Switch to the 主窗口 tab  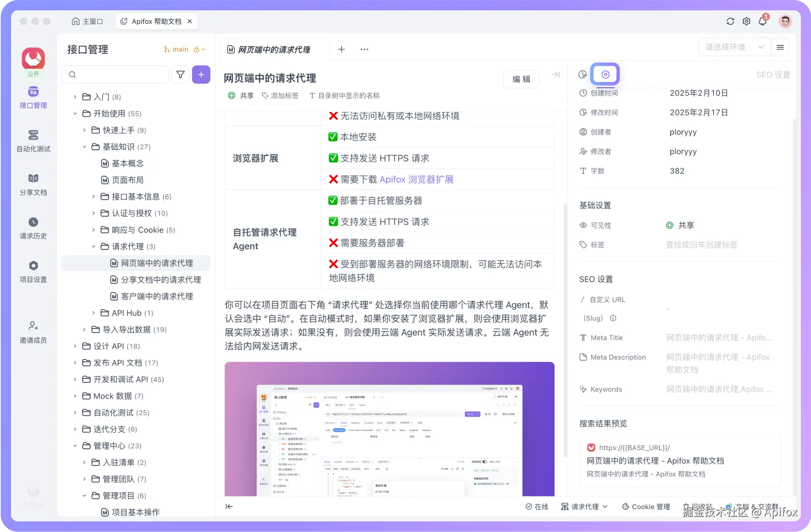click(87, 21)
